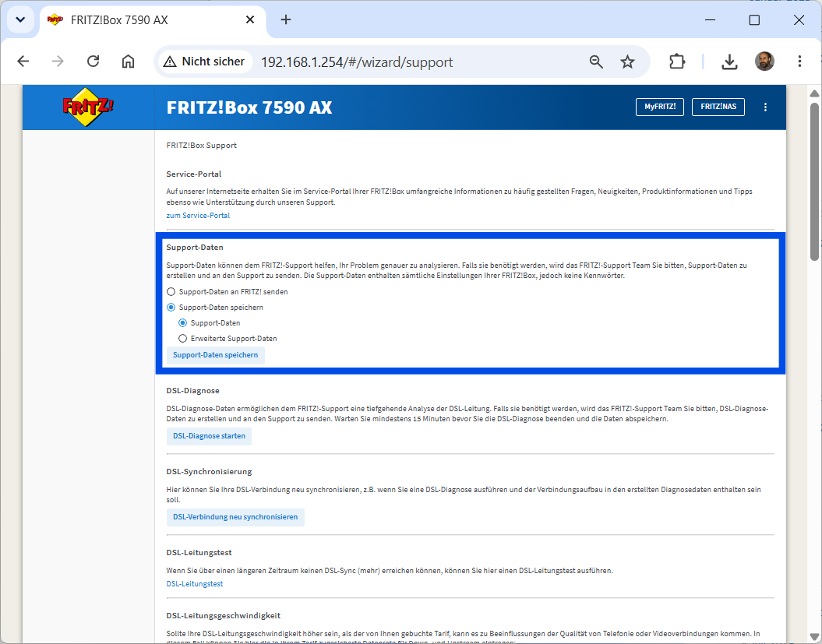Choose 'Erweiterte Support-Daten' radio option

click(182, 339)
